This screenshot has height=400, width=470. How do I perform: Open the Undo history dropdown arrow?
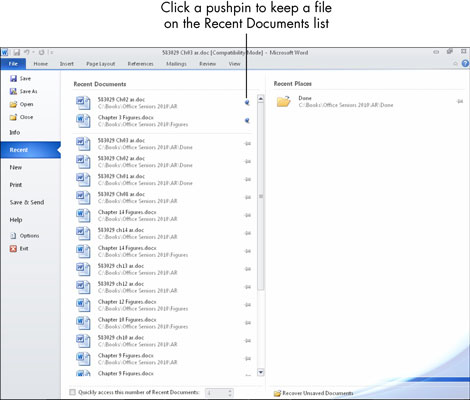(x=34, y=53)
